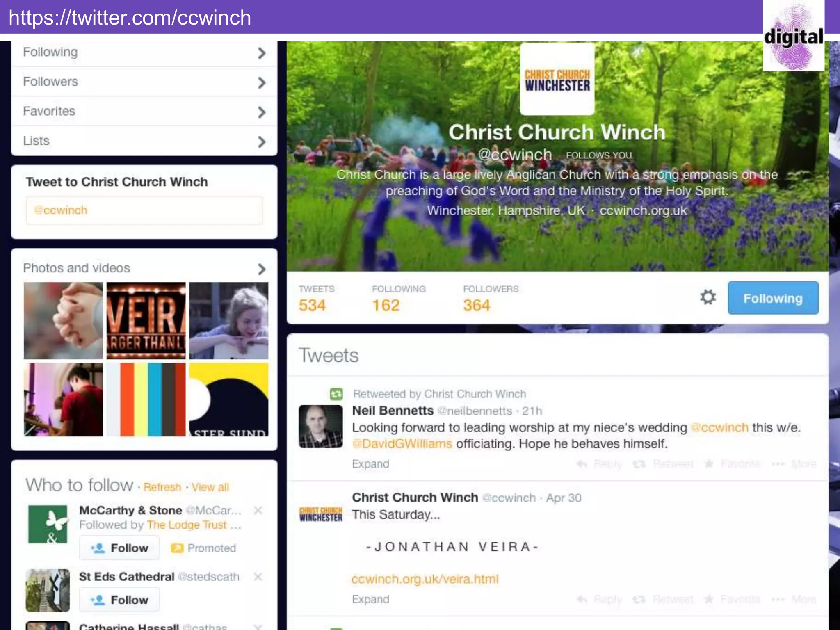Select the Followers menu row
Viewport: 840px width, 630px height.
click(144, 82)
